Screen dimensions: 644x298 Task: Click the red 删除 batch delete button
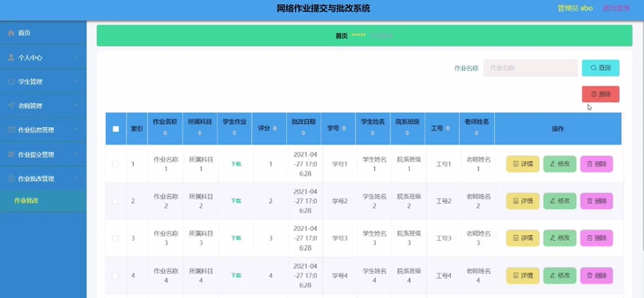[601, 94]
